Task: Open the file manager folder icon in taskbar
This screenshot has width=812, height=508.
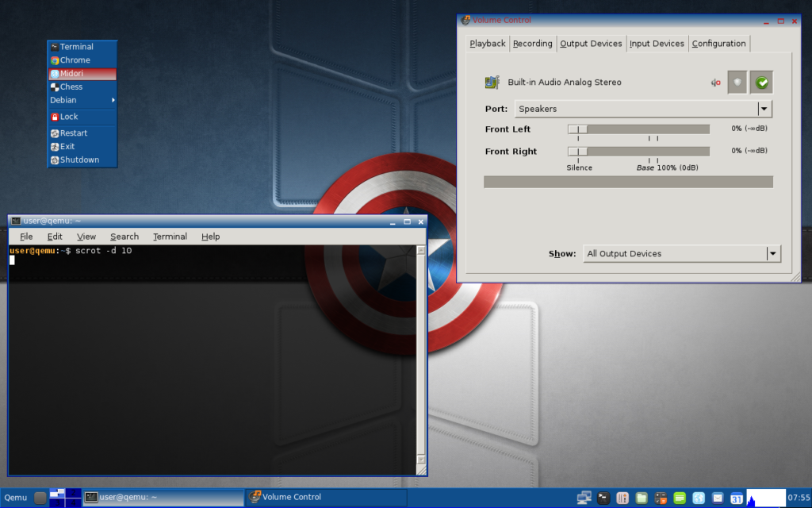Action: [x=642, y=498]
